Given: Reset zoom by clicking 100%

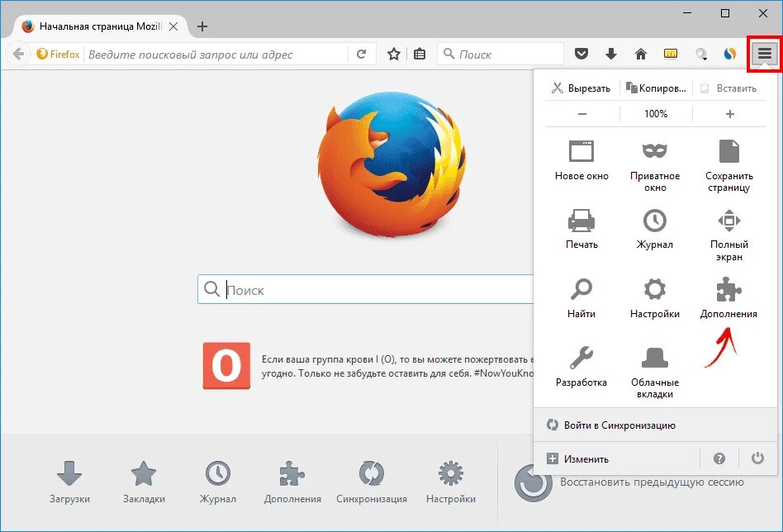Looking at the screenshot, I should point(656,114).
